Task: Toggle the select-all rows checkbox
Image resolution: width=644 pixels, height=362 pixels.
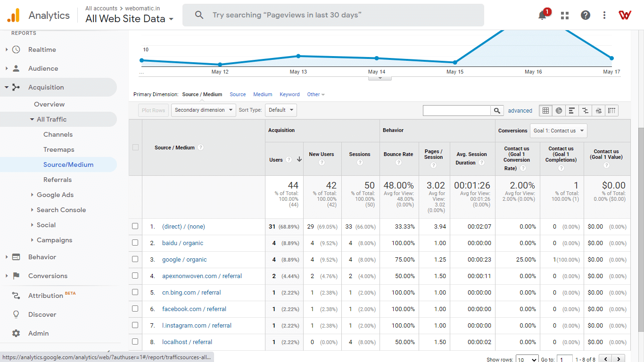Action: click(x=135, y=147)
